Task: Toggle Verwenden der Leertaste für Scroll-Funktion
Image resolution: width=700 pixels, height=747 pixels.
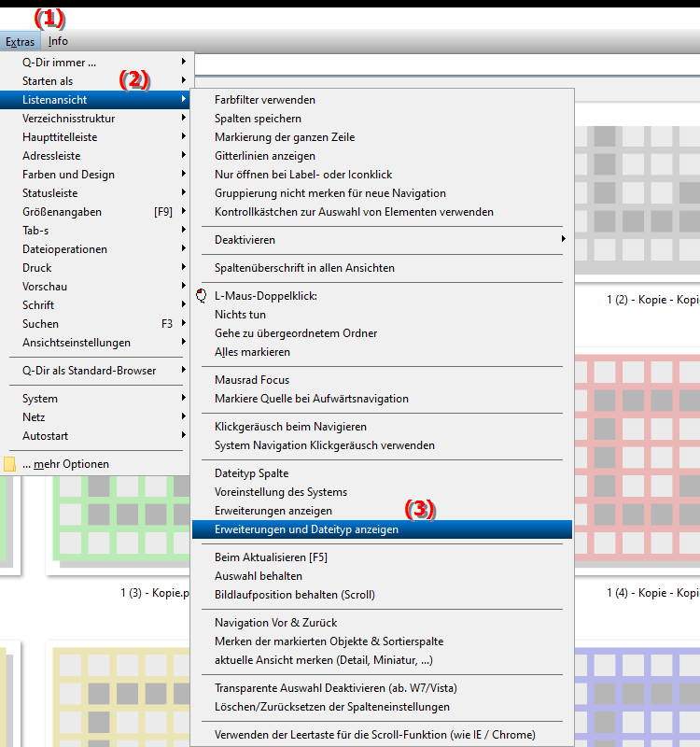Action: pyautogui.click(x=382, y=735)
